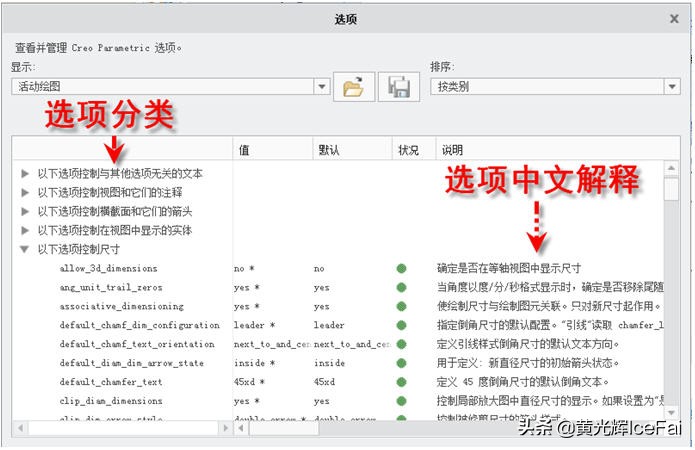Click the value 'inside *' for diameter arrow state

coord(254,364)
